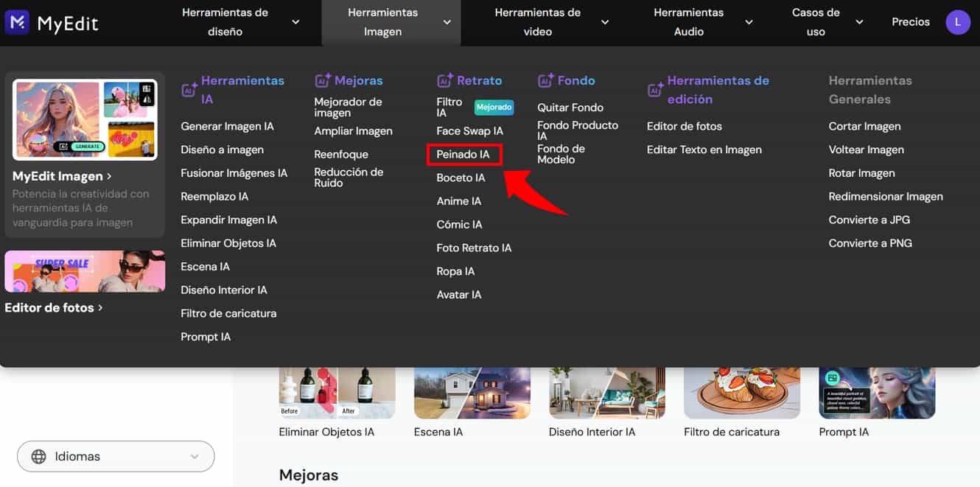This screenshot has height=487, width=980.
Task: Click the MyEdit logo icon
Action: [x=17, y=22]
